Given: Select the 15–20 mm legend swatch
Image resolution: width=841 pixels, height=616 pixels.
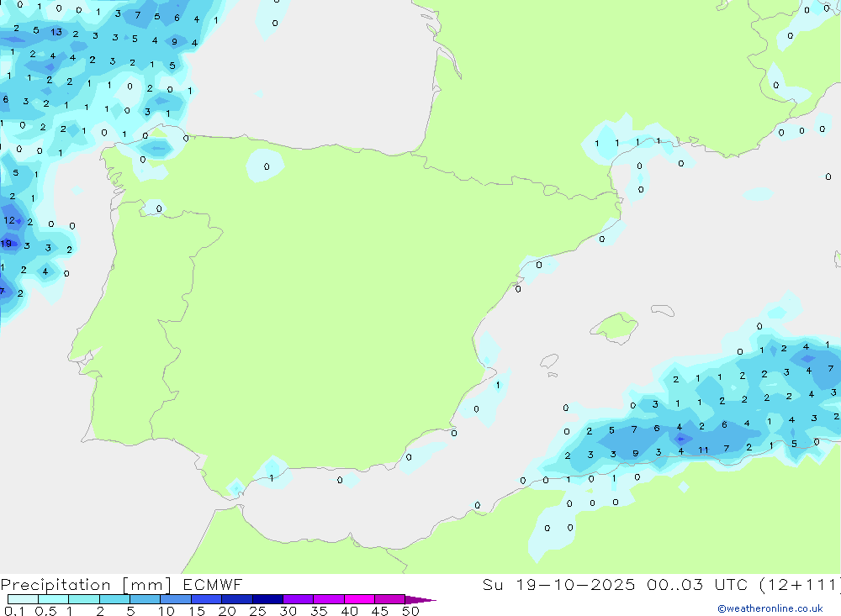Looking at the screenshot, I should click(207, 599).
